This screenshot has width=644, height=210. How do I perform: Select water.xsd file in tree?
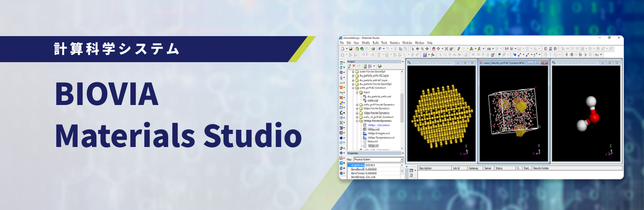pos(373,100)
